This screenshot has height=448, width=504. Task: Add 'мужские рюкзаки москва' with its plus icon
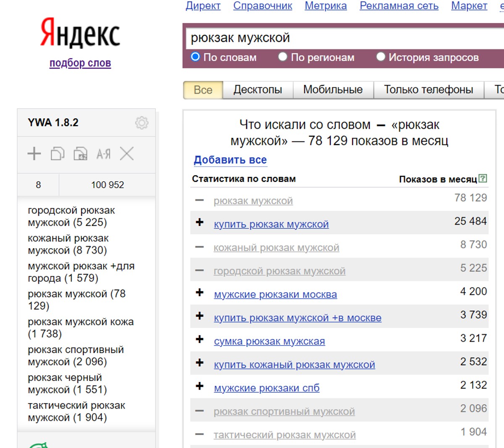point(199,293)
